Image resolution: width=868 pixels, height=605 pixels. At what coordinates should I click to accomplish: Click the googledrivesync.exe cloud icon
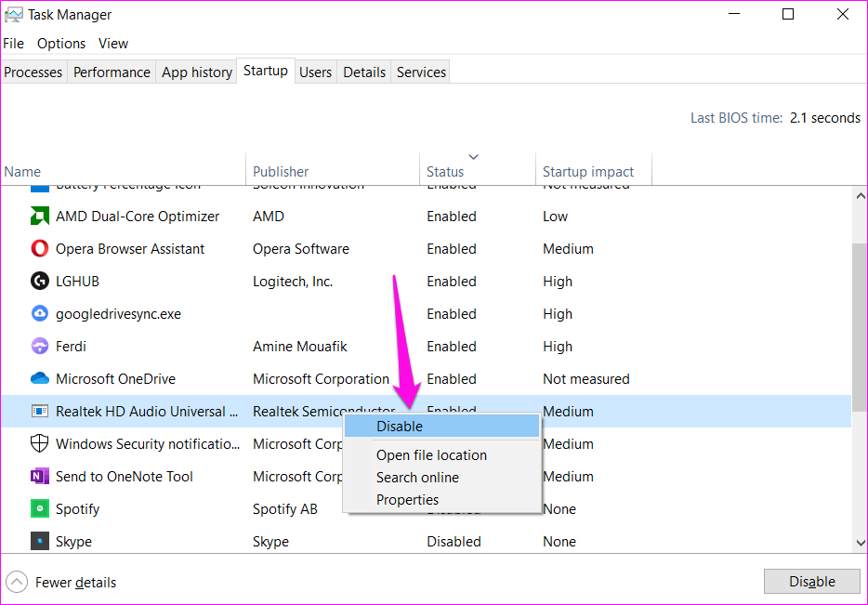(39, 314)
